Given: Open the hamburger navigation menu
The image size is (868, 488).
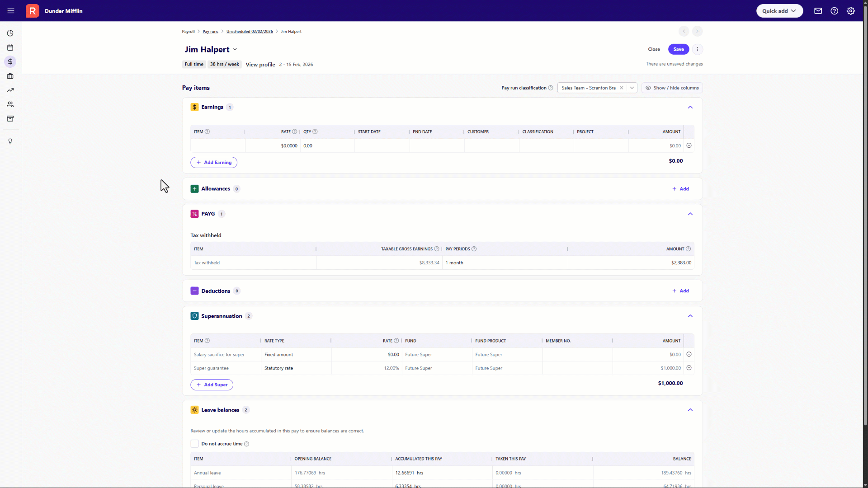Looking at the screenshot, I should (11, 11).
